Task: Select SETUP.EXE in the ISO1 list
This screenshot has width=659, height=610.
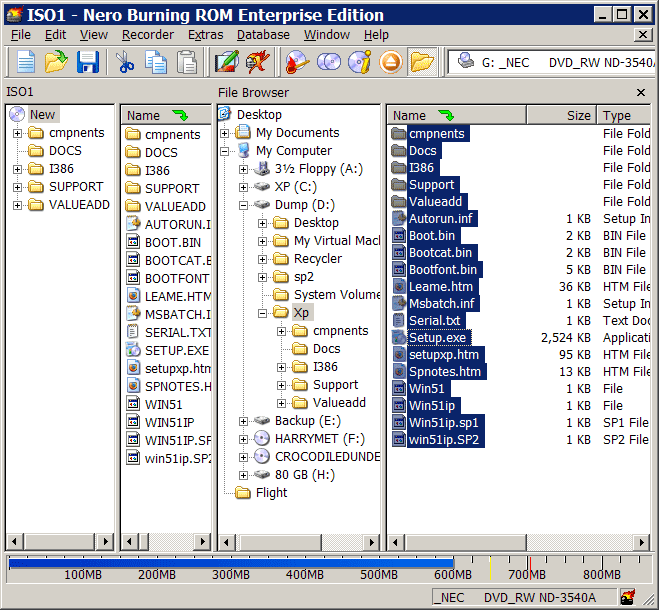Action: click(x=177, y=350)
